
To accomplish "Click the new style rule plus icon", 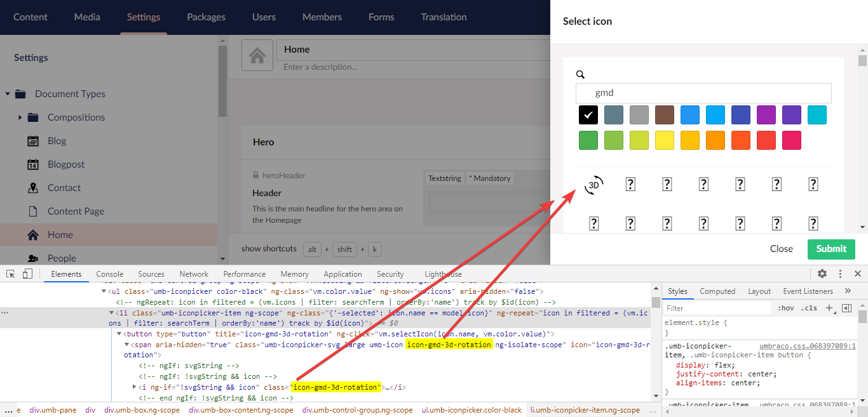I will pos(829,308).
